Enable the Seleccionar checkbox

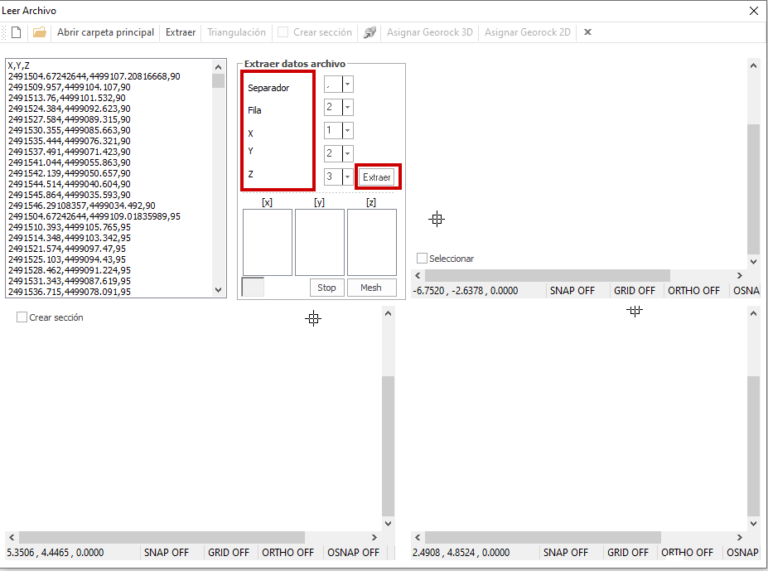click(422, 258)
